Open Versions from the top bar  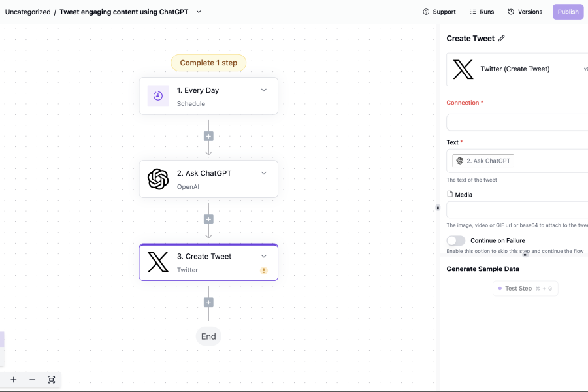pos(525,12)
